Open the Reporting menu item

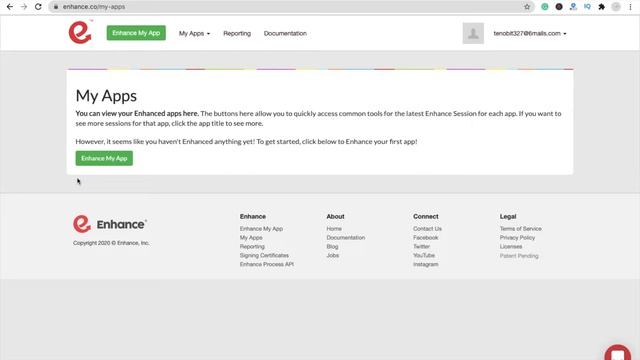(x=237, y=33)
